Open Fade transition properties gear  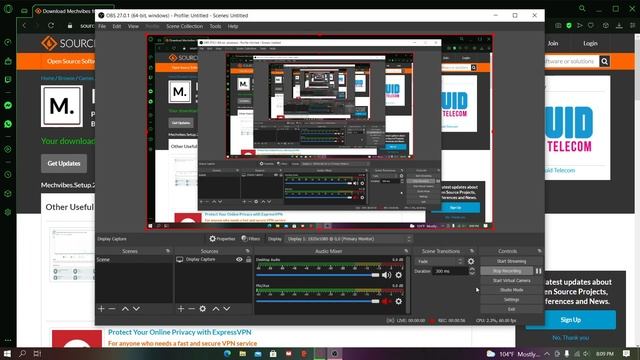pyautogui.click(x=471, y=261)
